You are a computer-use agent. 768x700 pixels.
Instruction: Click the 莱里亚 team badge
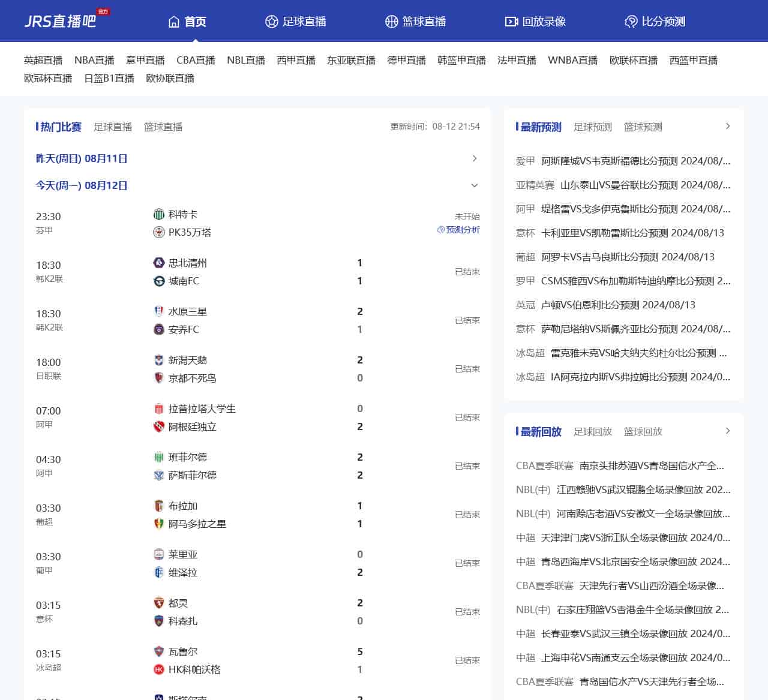tap(159, 554)
